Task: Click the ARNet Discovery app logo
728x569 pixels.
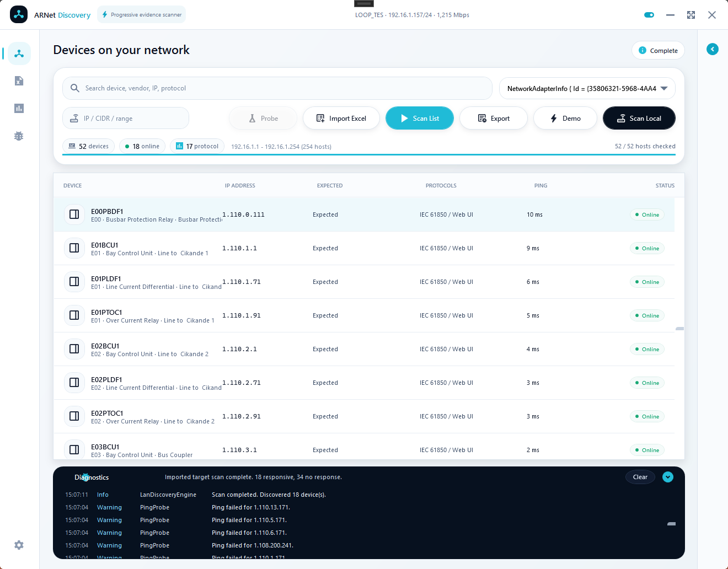Action: [19, 14]
